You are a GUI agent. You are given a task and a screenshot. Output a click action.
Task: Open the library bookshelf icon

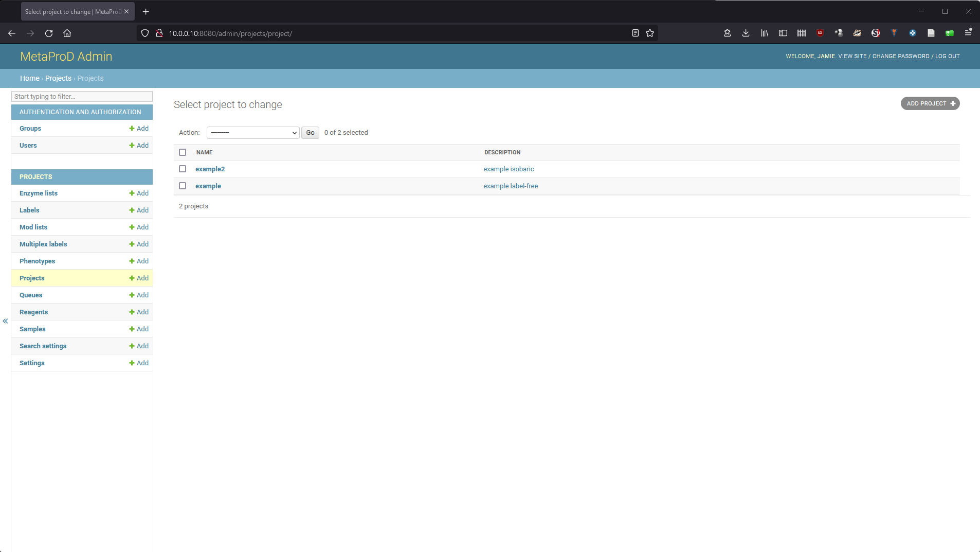[x=765, y=33]
